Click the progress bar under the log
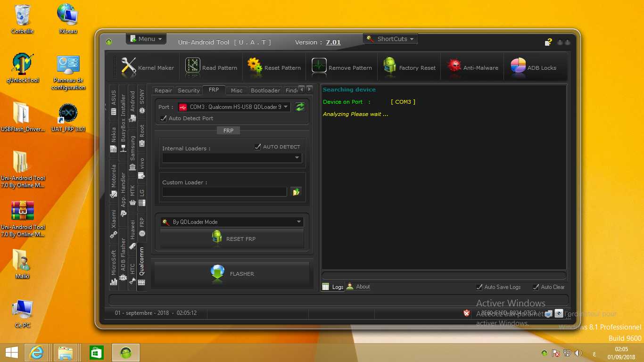 pyautogui.click(x=444, y=276)
